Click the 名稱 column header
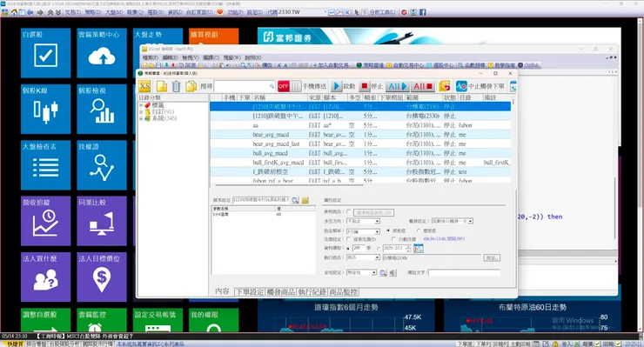Image resolution: width=644 pixels, height=347 pixels. pos(279,97)
